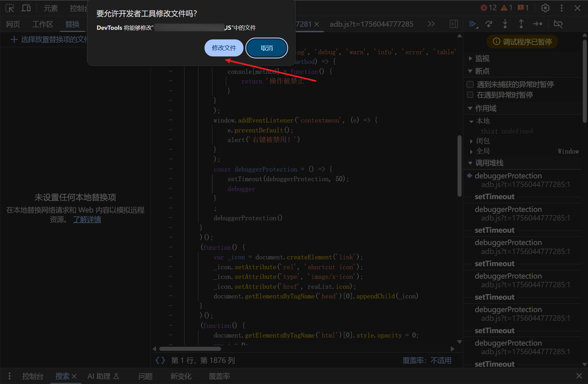Collapse the 调用堆栈 call stack section
This screenshot has height=384, width=588.
489,163
